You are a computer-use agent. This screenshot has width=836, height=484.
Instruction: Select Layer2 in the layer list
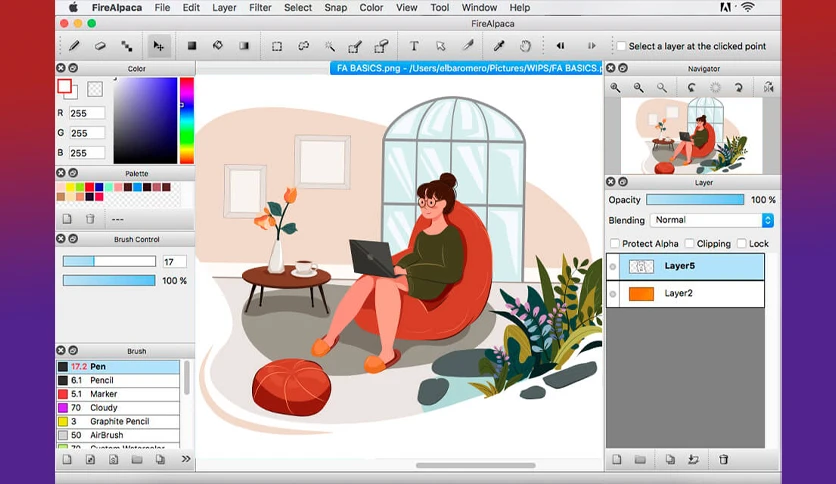pyautogui.click(x=685, y=293)
